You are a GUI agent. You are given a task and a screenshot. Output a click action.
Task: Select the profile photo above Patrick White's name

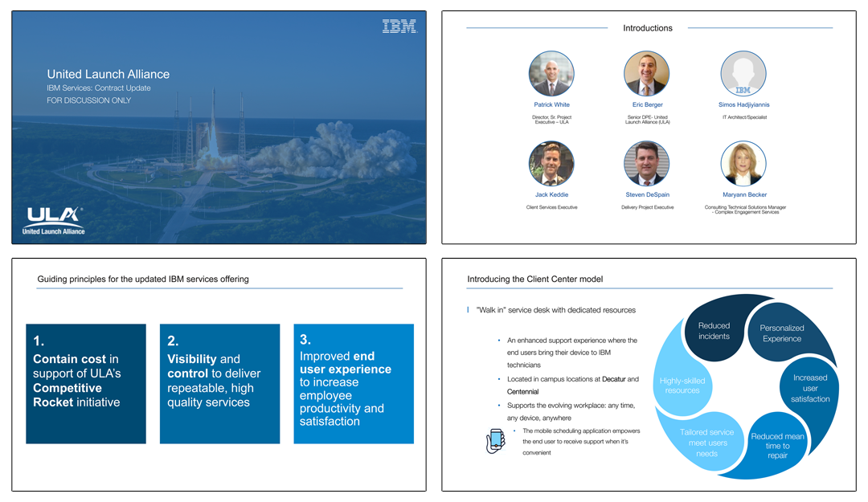[551, 74]
